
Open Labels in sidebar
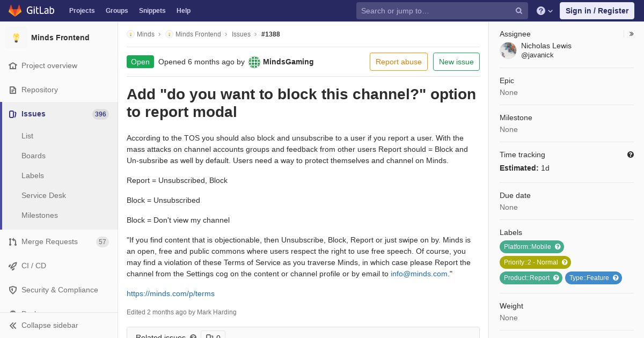pos(33,176)
